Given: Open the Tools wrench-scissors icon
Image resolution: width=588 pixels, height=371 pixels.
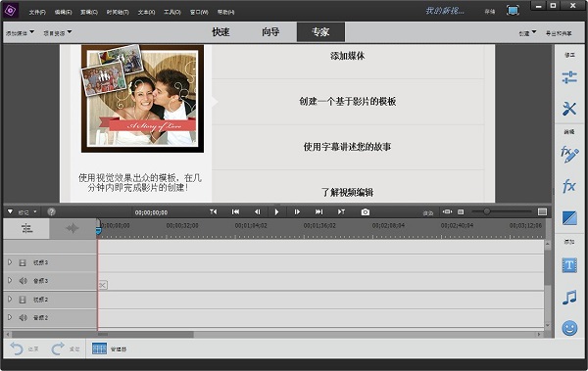Looking at the screenshot, I should click(569, 109).
